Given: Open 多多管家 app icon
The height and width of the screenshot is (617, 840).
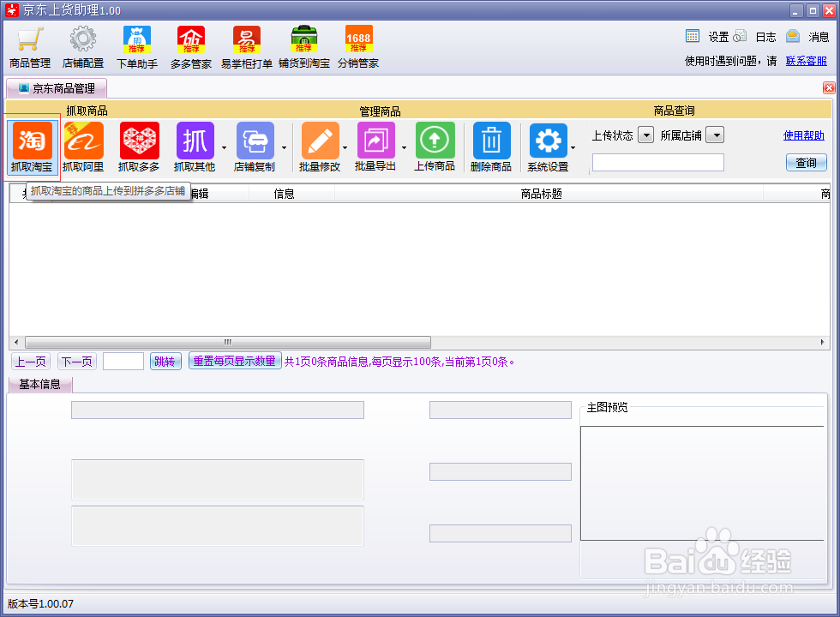Looking at the screenshot, I should [x=191, y=48].
